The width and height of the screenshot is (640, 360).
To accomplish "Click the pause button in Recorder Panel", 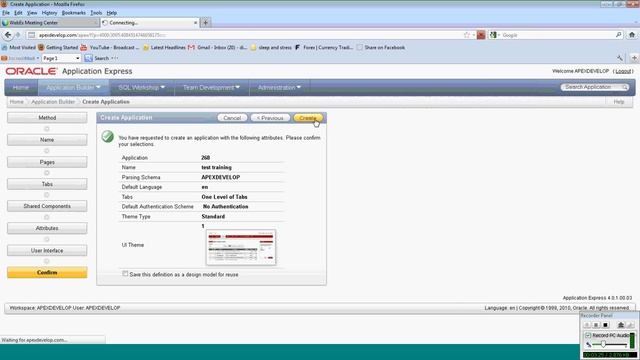I will [x=596, y=325].
